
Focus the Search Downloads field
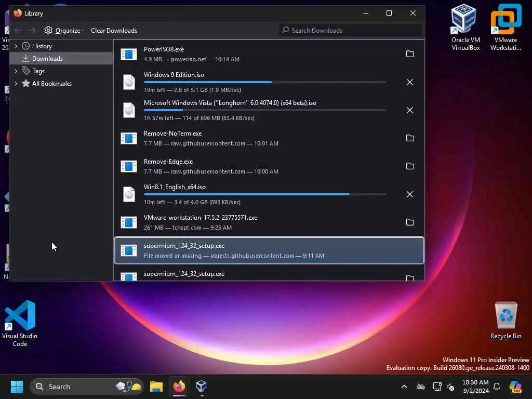coord(350,31)
